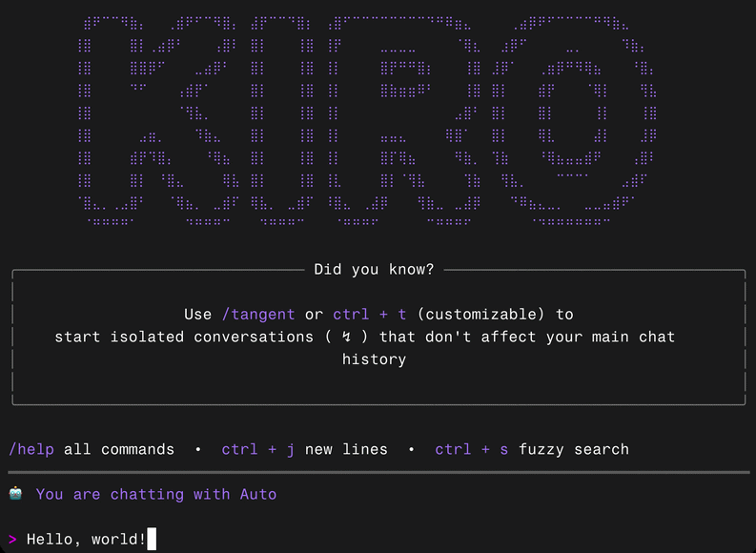Screen dimensions: 756x553
Task: Click the 'ctrl + s' shortcut hint
Action: point(471,449)
